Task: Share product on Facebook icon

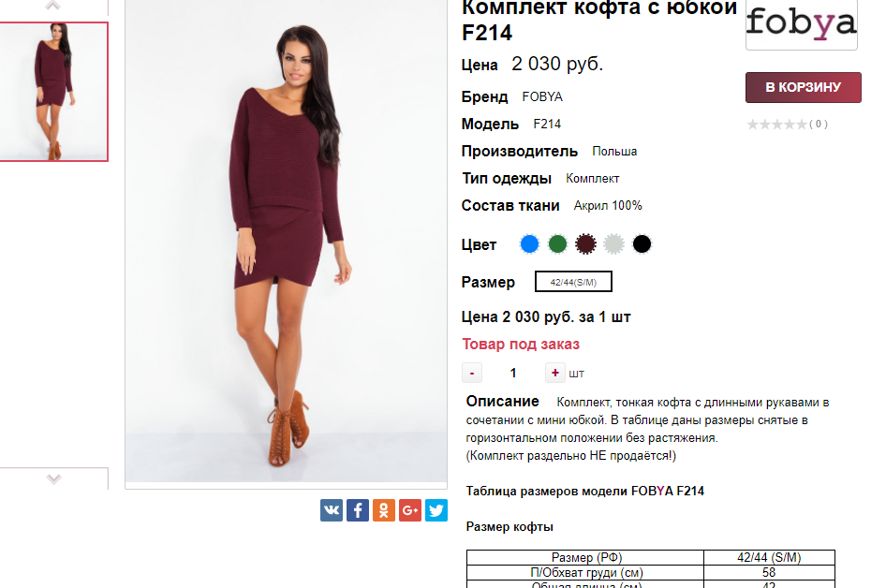Action: coord(358,510)
